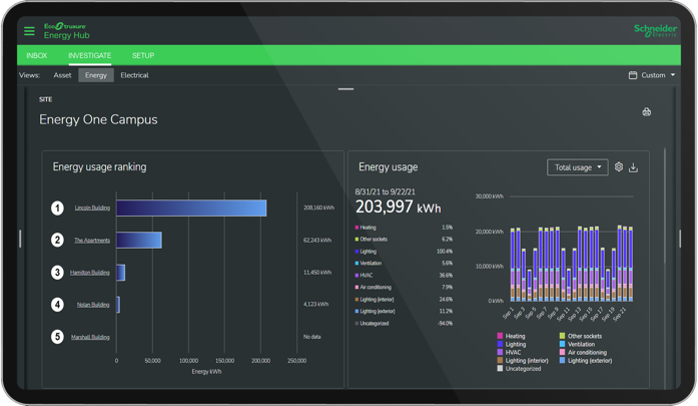Click the 203,997 kWh total value
The width and height of the screenshot is (698, 406).
(x=398, y=207)
